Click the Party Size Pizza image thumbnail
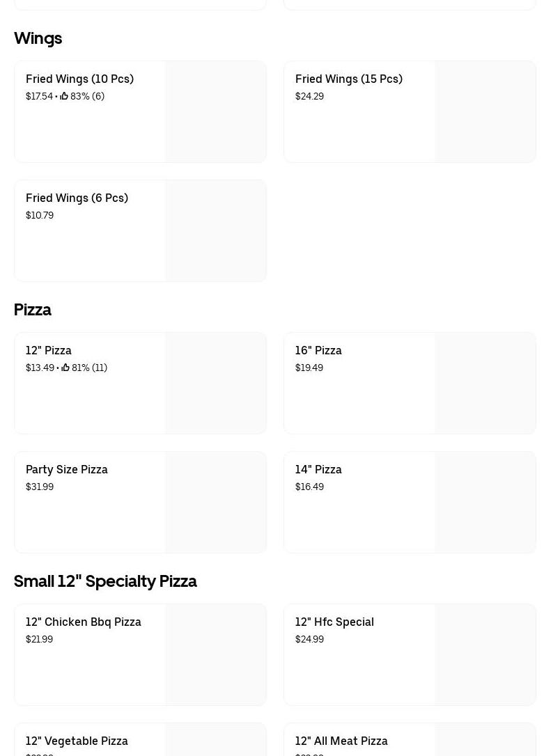Image resolution: width=560 pixels, height=756 pixels. 215,502
